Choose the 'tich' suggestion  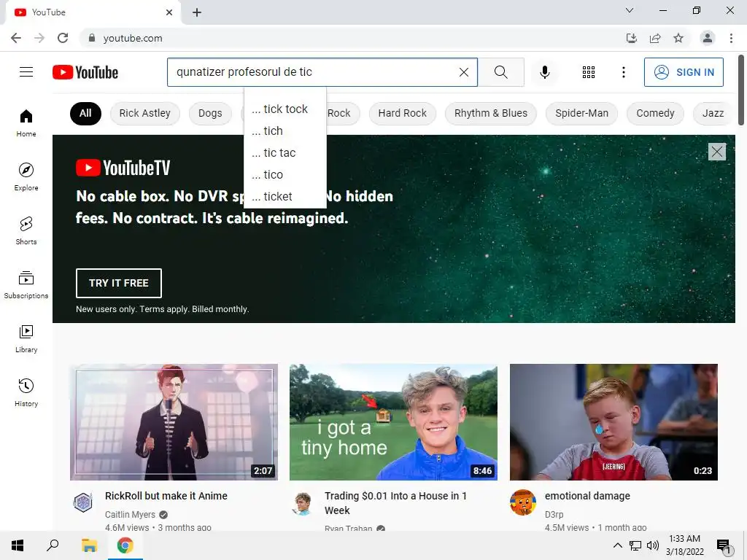(285, 131)
